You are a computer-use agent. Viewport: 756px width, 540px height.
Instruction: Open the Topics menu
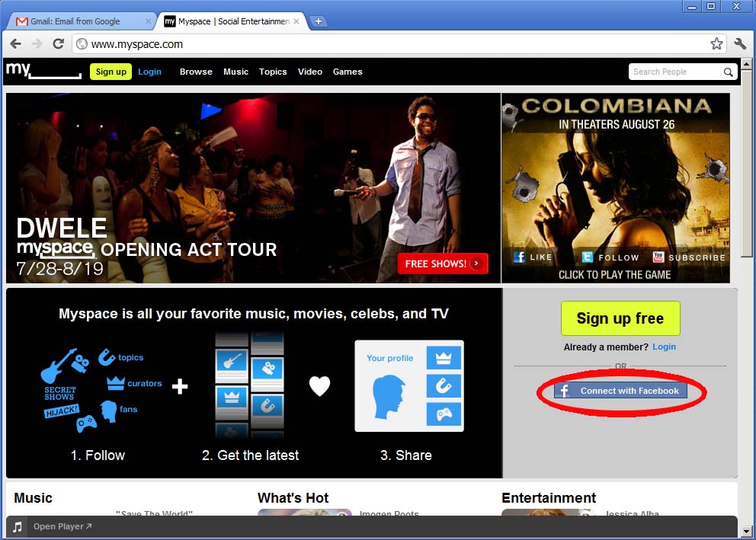[273, 72]
